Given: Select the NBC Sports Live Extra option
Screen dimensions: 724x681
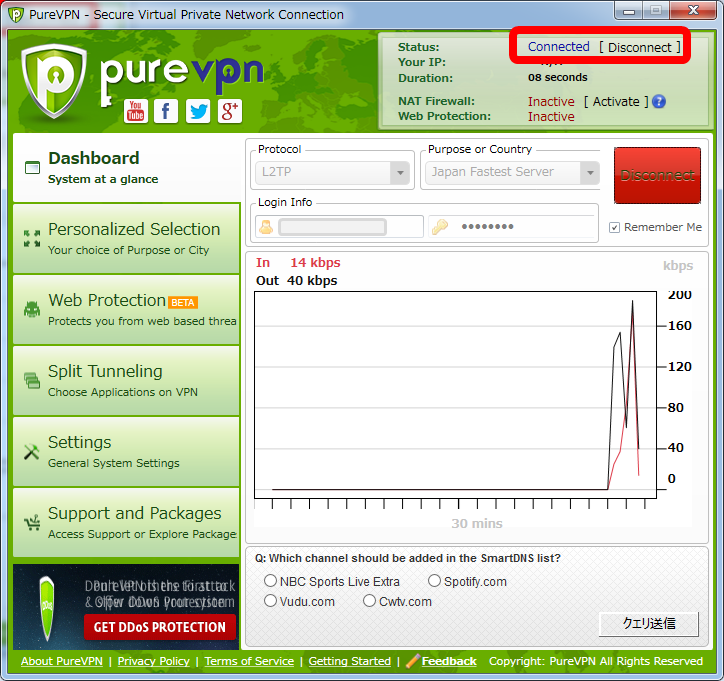Looking at the screenshot, I should (x=270, y=581).
